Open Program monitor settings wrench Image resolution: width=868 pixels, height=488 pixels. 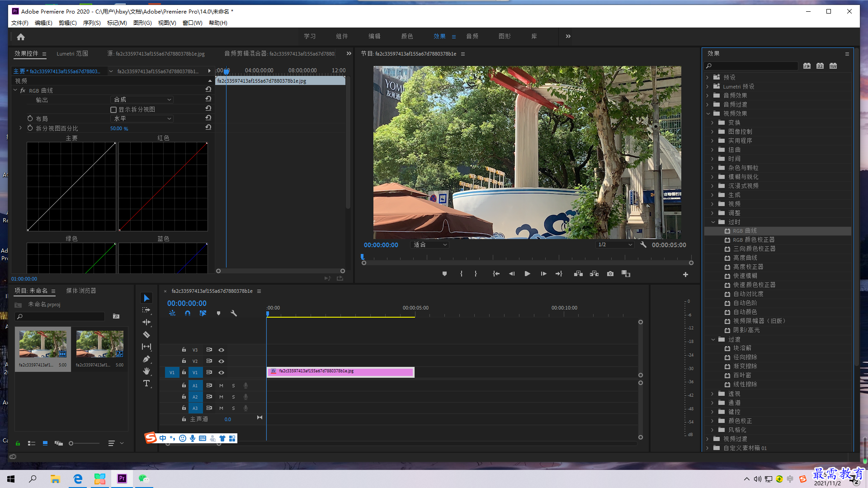(x=643, y=245)
